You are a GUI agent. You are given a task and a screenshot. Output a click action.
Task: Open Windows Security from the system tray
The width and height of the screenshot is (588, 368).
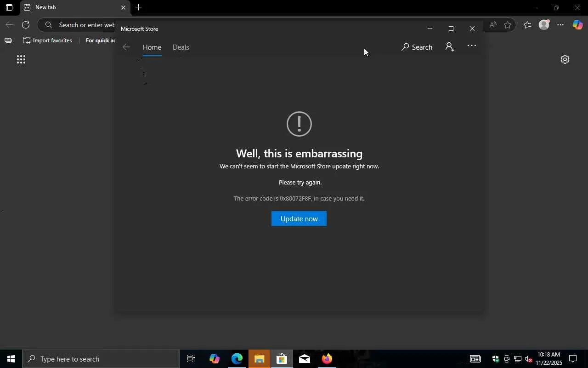click(495, 359)
